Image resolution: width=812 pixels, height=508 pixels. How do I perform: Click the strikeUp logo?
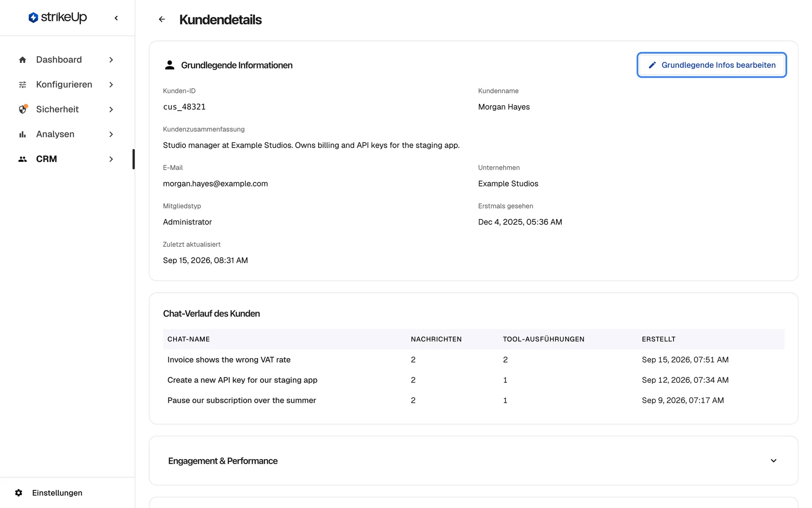pos(57,18)
